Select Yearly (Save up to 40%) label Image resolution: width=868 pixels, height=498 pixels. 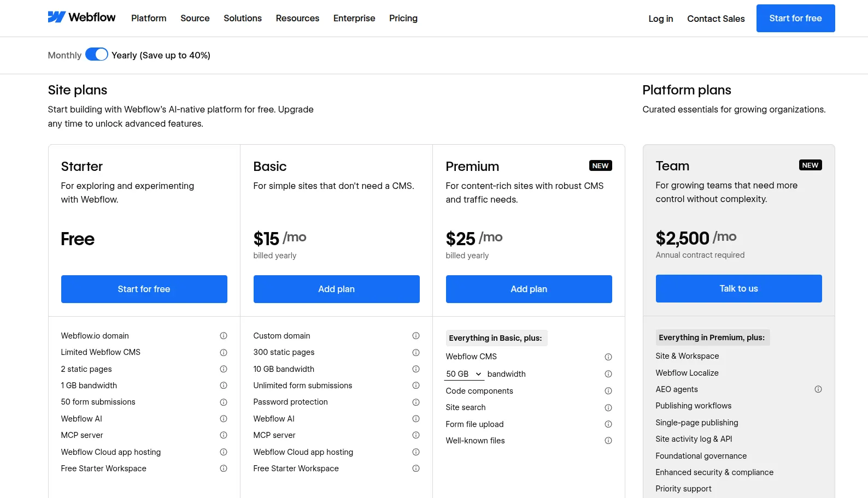pos(161,55)
